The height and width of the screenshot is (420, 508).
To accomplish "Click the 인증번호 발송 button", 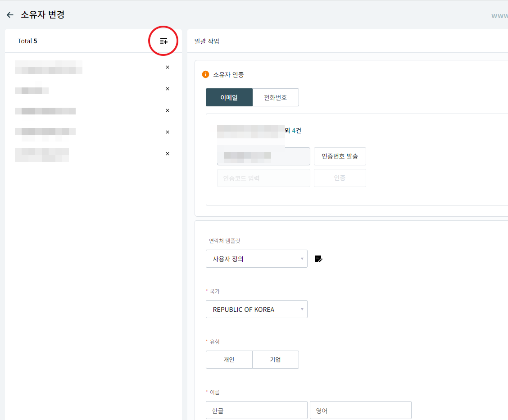I will tap(340, 156).
